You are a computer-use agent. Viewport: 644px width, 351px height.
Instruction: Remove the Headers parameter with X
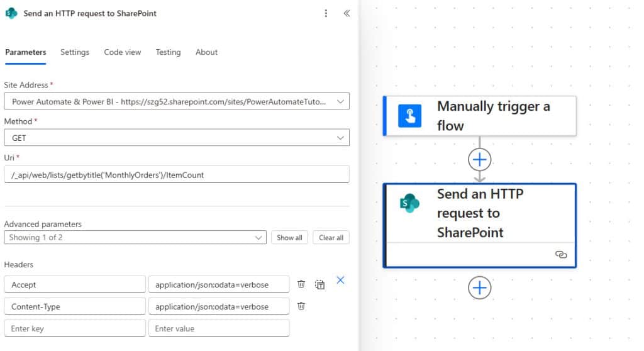(x=340, y=281)
